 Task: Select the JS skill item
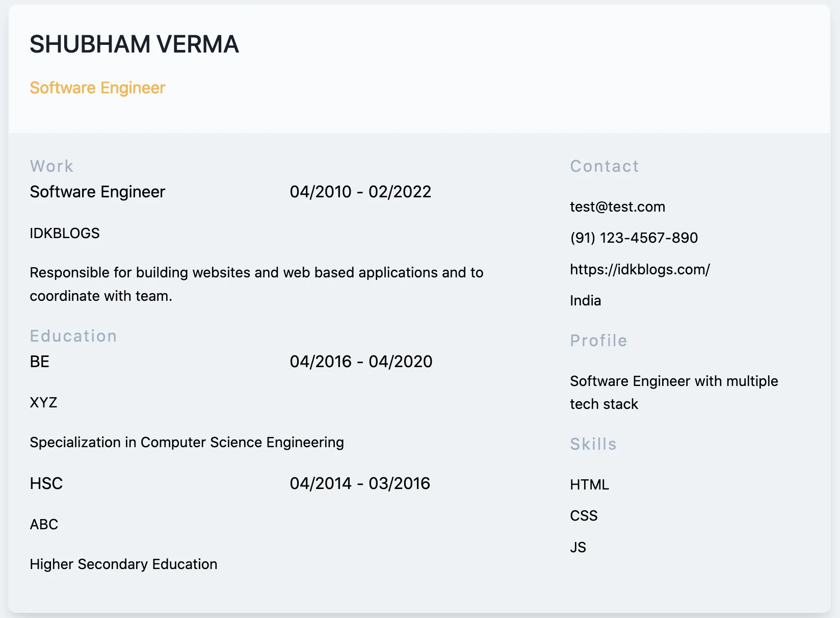578,547
